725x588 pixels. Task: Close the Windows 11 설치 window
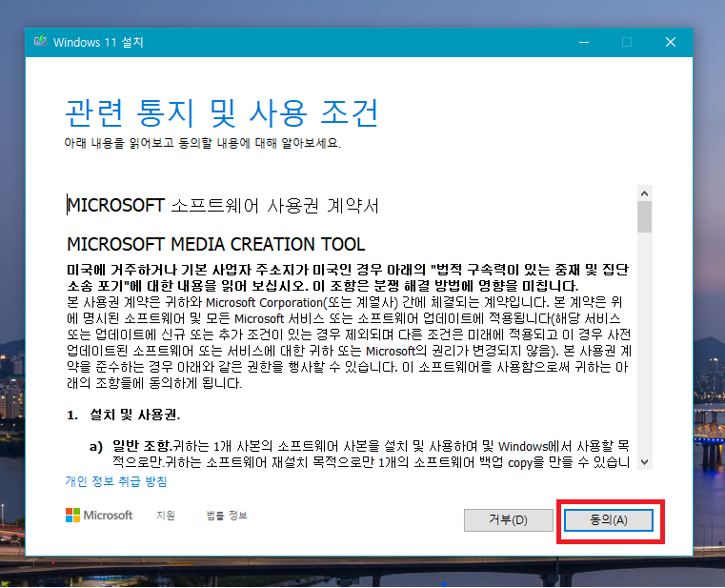click(671, 42)
